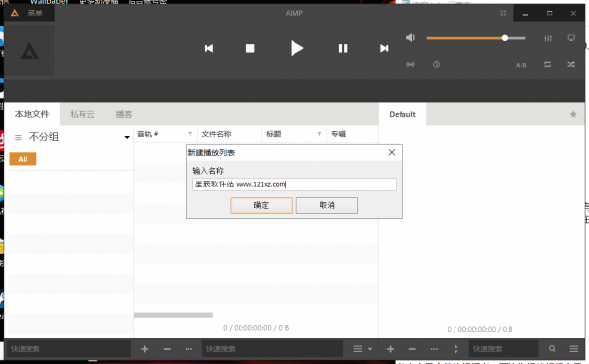Select the All filter button
The width and height of the screenshot is (589, 364).
coord(23,159)
